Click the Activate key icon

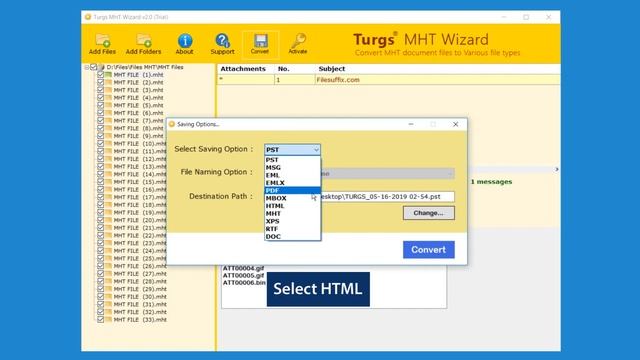point(298,40)
